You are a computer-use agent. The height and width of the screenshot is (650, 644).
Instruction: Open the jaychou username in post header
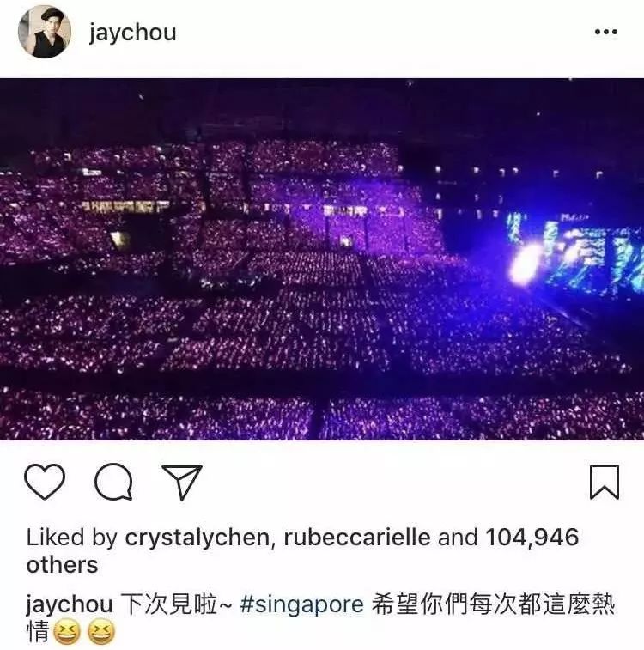132,33
